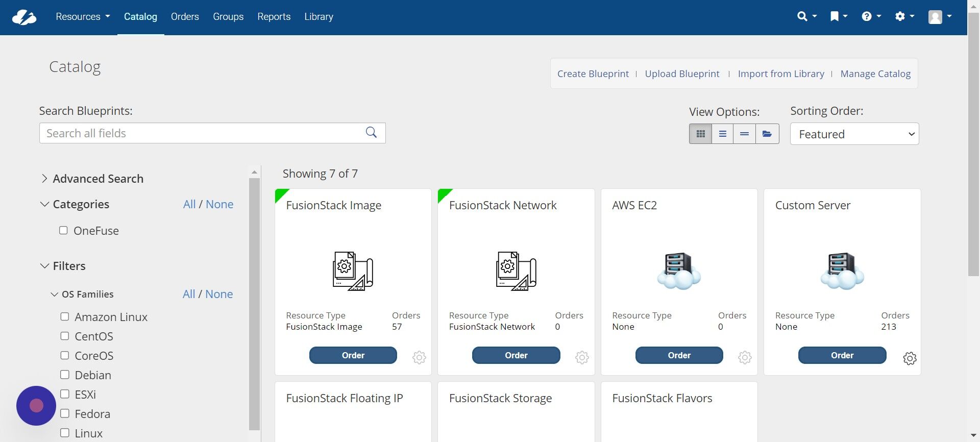Click the FusionStack Image blueprint icon
The height and width of the screenshot is (442, 980).
pyautogui.click(x=353, y=271)
